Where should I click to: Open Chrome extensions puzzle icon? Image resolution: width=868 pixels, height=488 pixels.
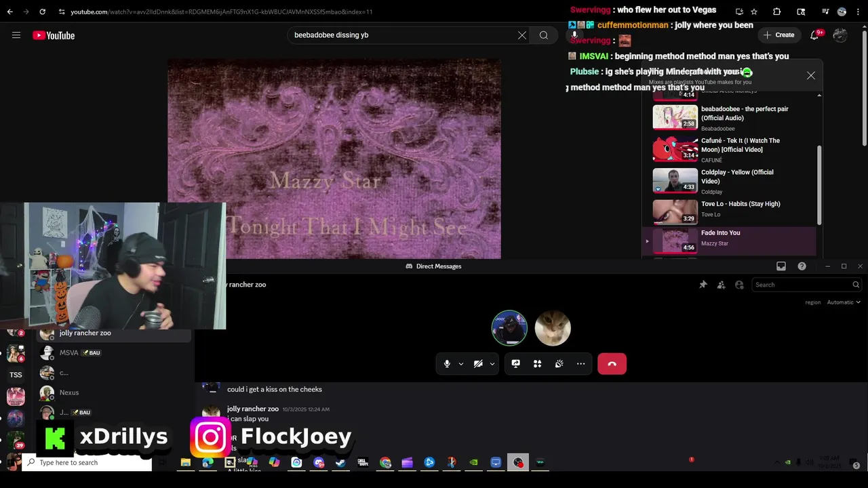(x=777, y=12)
